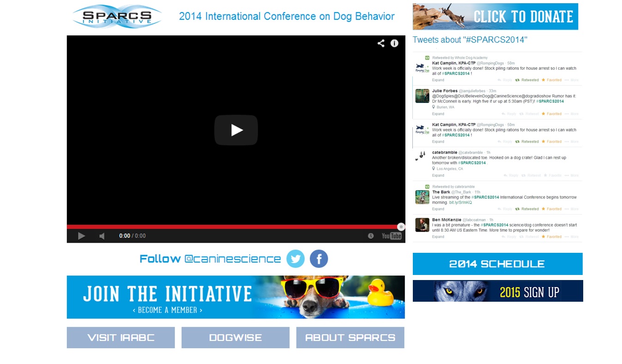Open the Twitter icon beside @caninescience

coord(296,259)
